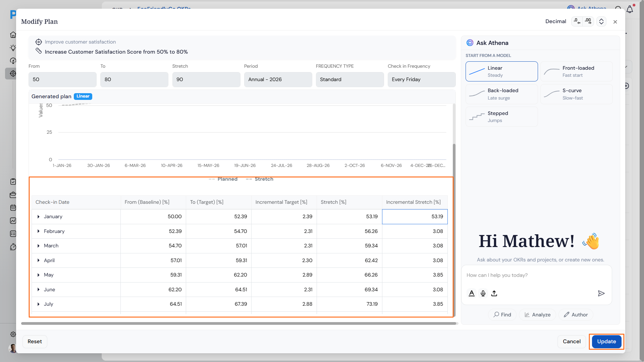644x362 pixels.
Task: Expand the April row
Action: click(x=39, y=260)
